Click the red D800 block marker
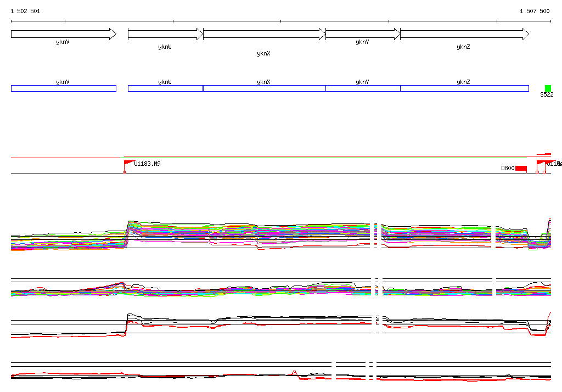The image size is (562, 392). (521, 168)
